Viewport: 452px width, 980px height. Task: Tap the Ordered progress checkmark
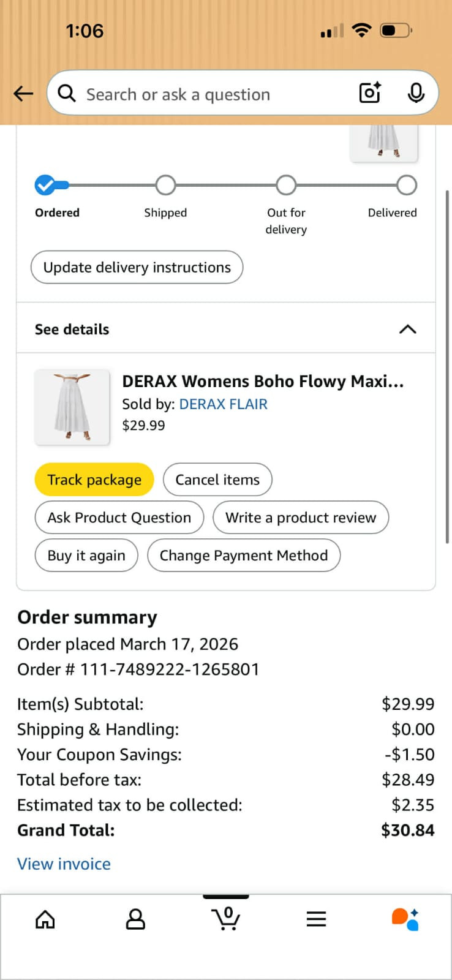(45, 185)
